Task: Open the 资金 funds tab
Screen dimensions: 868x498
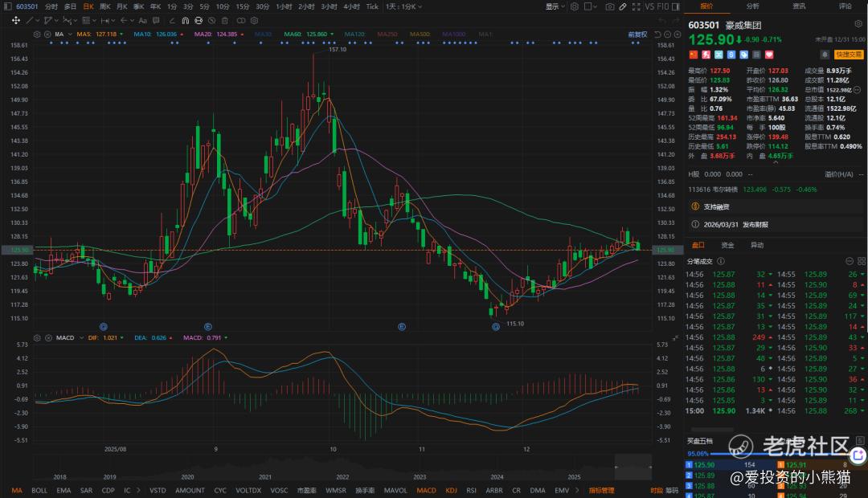Action: 727,245
